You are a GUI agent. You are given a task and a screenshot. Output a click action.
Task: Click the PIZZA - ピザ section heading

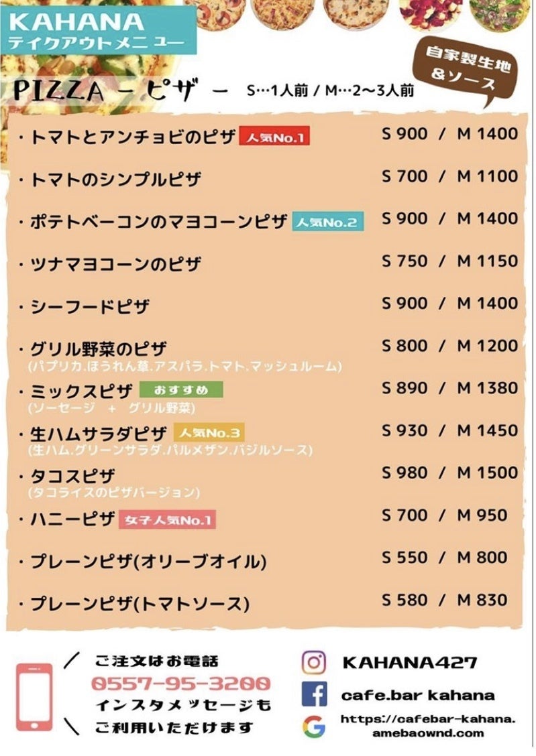[x=107, y=90]
